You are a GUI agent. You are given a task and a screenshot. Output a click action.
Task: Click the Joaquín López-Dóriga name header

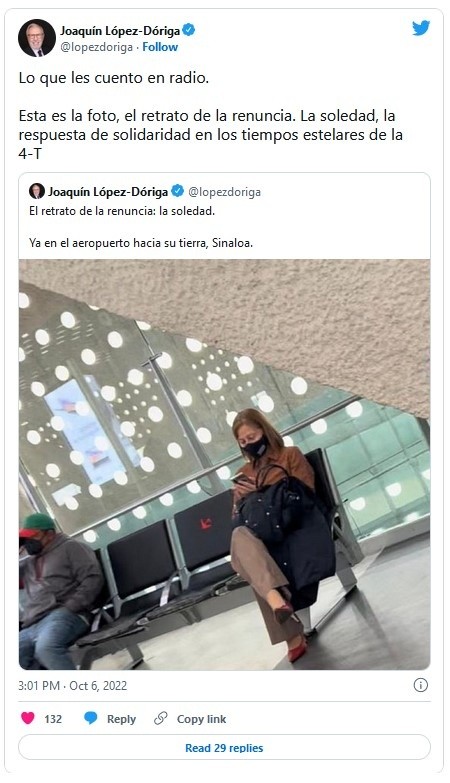tap(120, 30)
